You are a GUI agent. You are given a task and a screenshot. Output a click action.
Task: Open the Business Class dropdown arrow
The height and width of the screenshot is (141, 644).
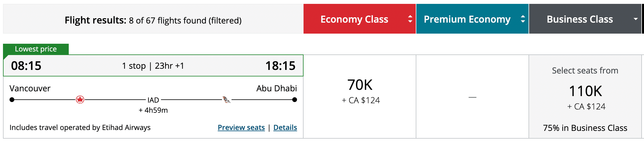(635, 19)
